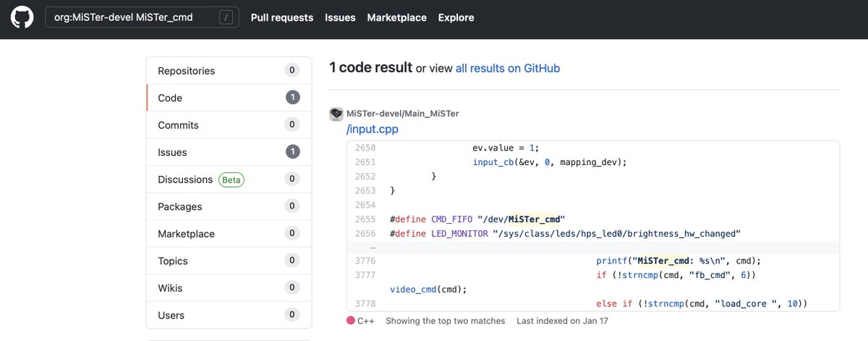Open 'all results on GitHub' link
Image resolution: width=868 pixels, height=341 pixels.
tap(508, 68)
